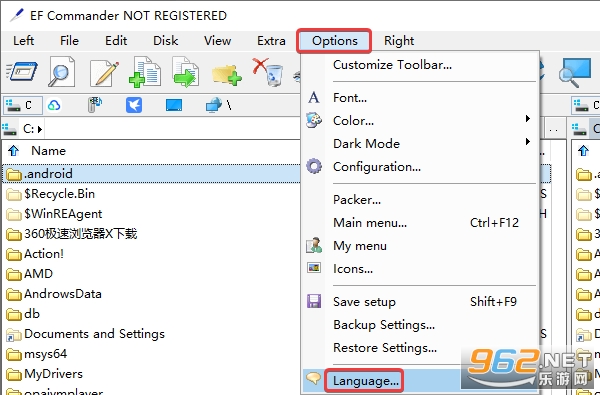Open Icons menu entry
Viewport: 600px width, 395px height.
tap(420, 269)
